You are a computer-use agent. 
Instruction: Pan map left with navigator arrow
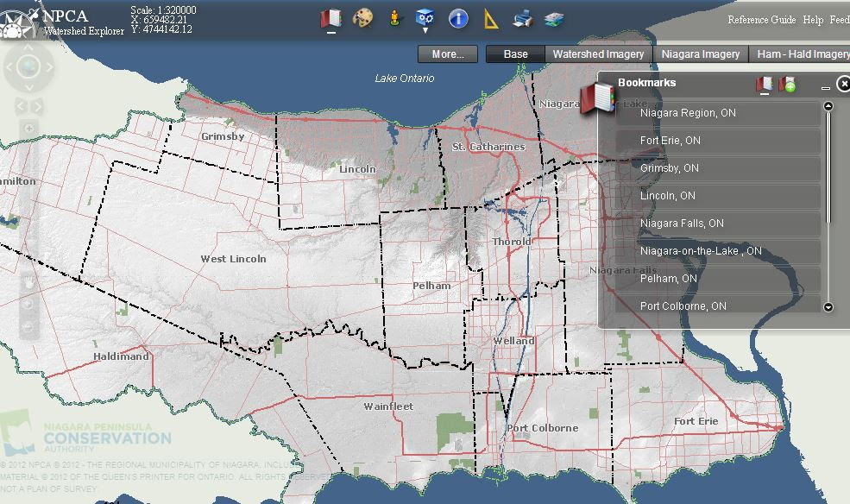[9, 67]
